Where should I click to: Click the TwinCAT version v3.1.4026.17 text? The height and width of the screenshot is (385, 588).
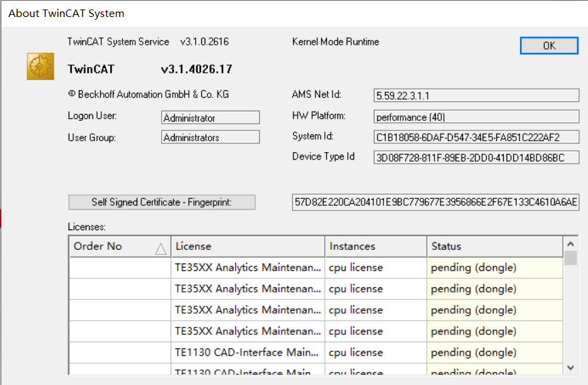196,69
